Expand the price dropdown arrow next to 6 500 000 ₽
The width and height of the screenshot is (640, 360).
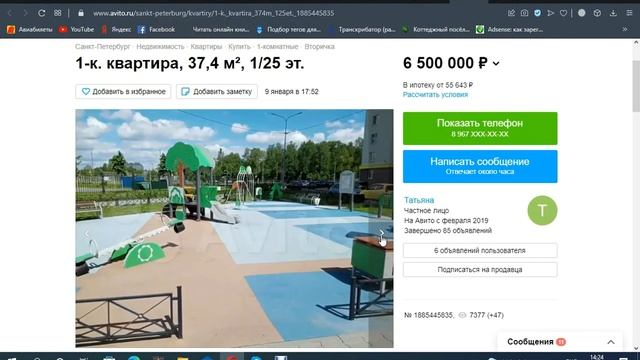click(x=496, y=64)
